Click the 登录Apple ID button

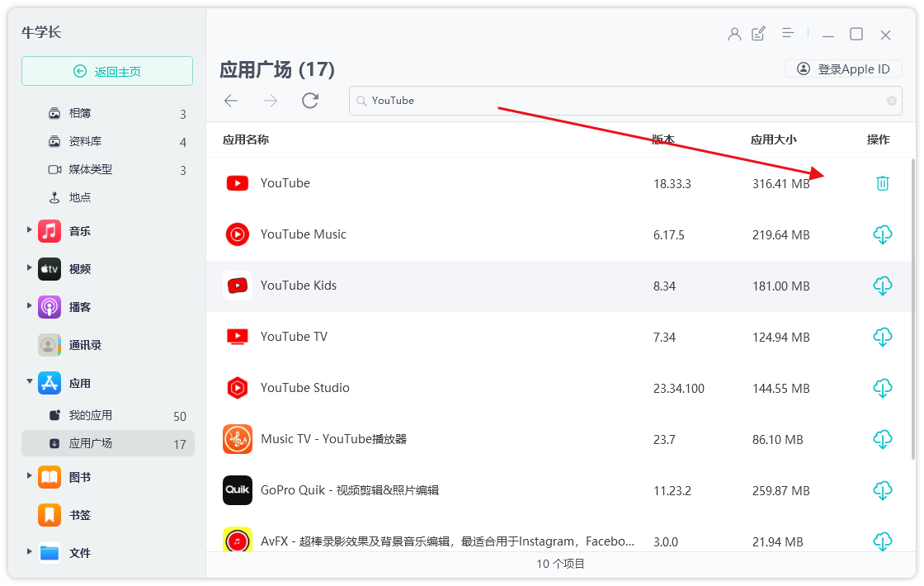point(843,69)
